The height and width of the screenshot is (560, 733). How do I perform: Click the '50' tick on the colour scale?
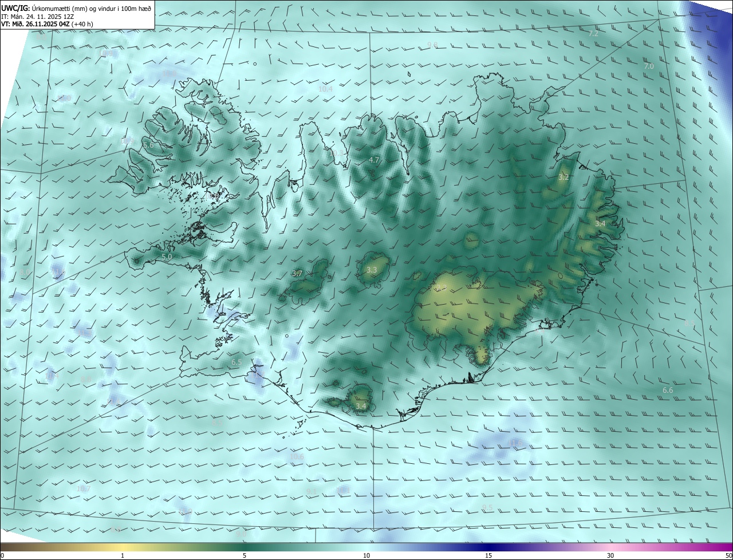728,555
